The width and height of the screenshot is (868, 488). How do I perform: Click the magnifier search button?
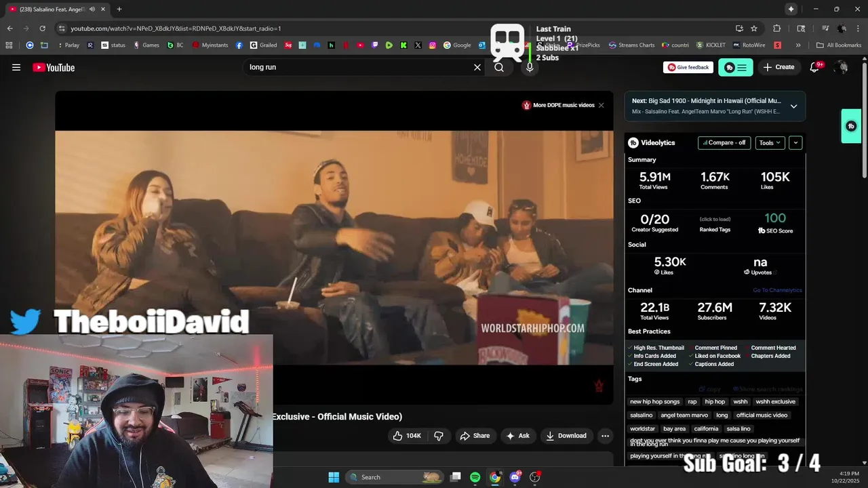point(499,67)
